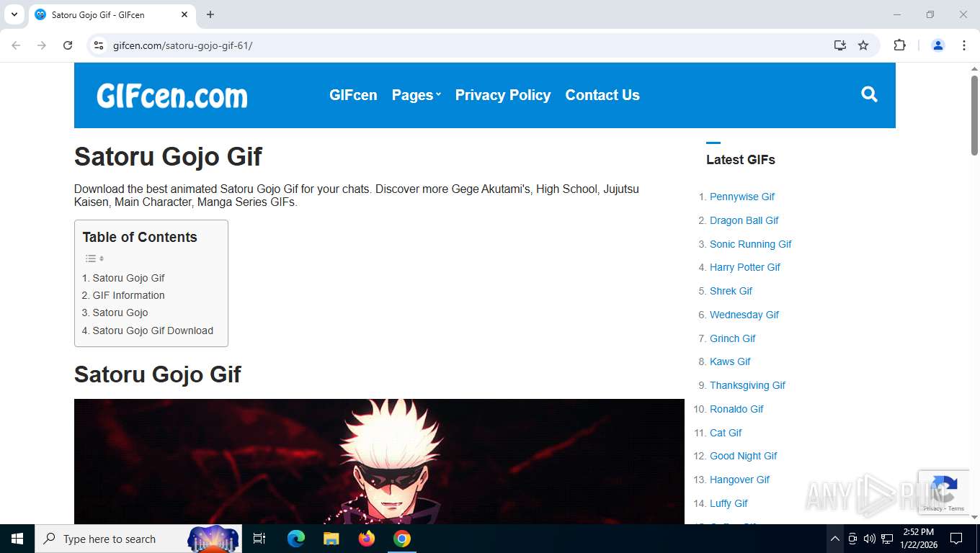980x553 pixels.
Task: Open the network tray icon
Action: [x=887, y=539]
